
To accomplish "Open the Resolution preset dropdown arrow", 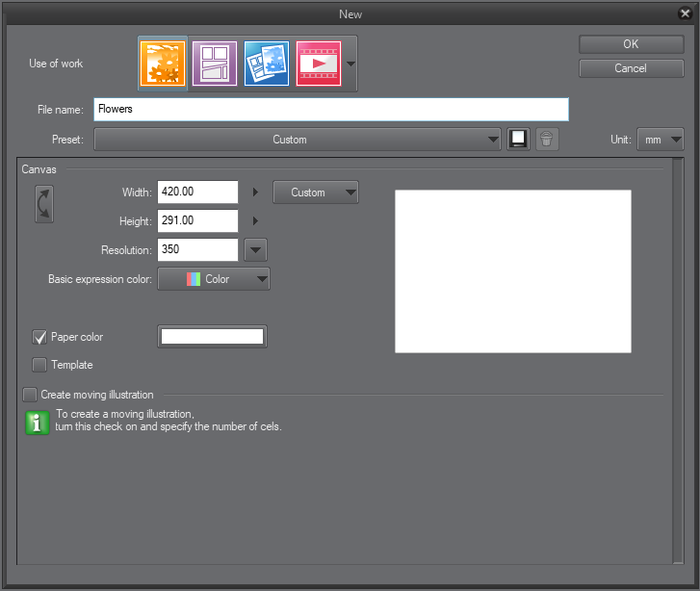I will (x=256, y=249).
